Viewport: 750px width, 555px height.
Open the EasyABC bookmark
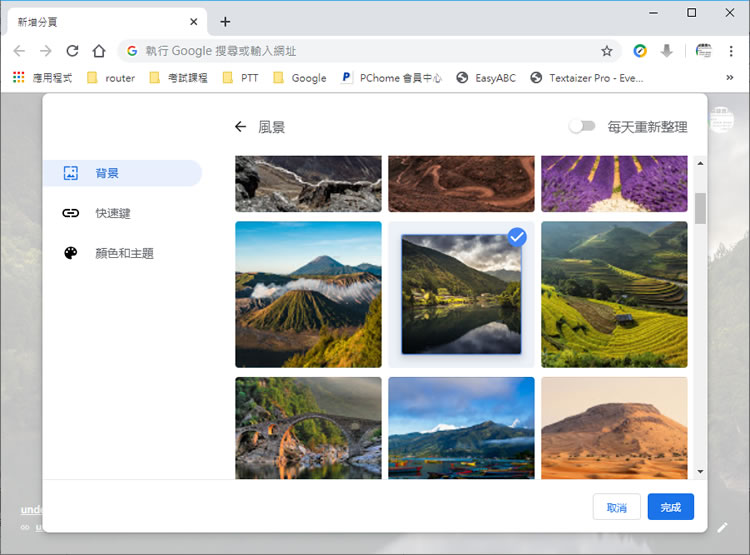pyautogui.click(x=486, y=78)
